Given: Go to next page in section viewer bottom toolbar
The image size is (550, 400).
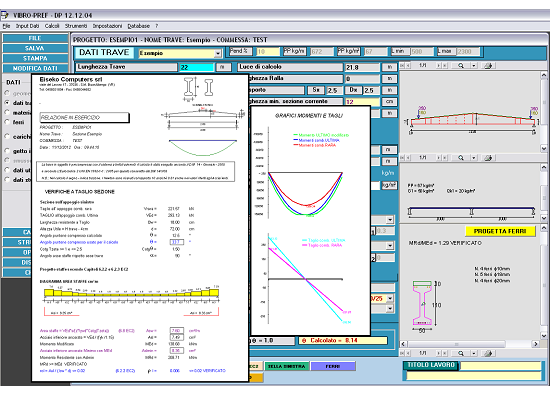Looking at the screenshot, I should tap(438, 353).
